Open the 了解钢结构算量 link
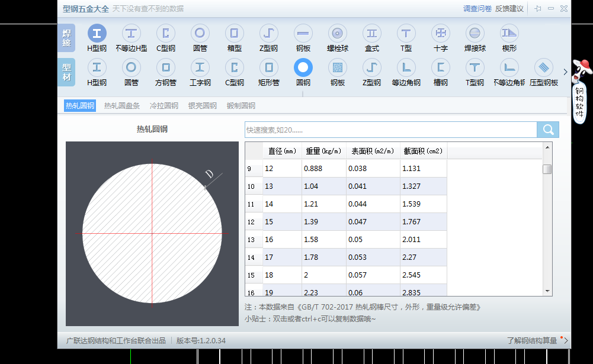Image resolution: width=593 pixels, height=364 pixels. click(532, 341)
